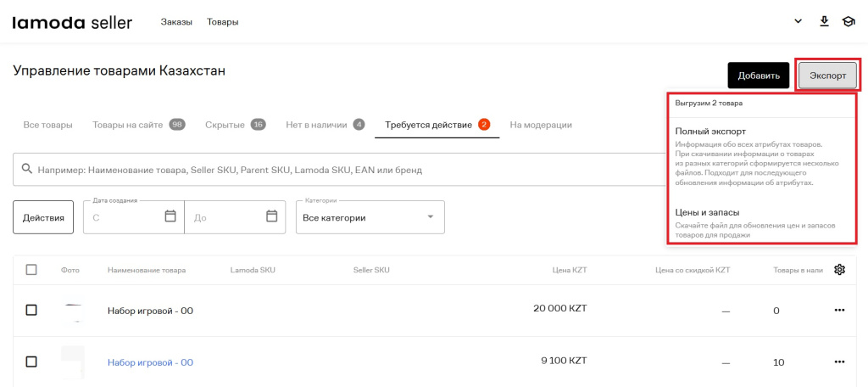Viewport: 868px width, 387px height.
Task: Click the table settings gear icon
Action: (x=840, y=270)
